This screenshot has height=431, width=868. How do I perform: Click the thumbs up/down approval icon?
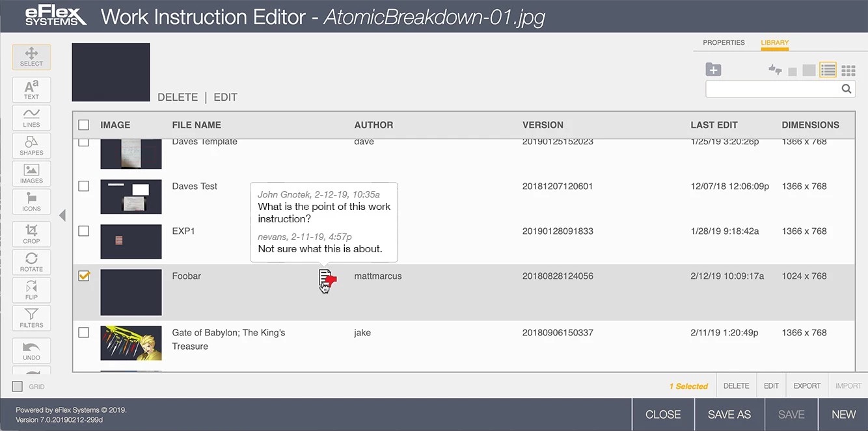tap(775, 70)
